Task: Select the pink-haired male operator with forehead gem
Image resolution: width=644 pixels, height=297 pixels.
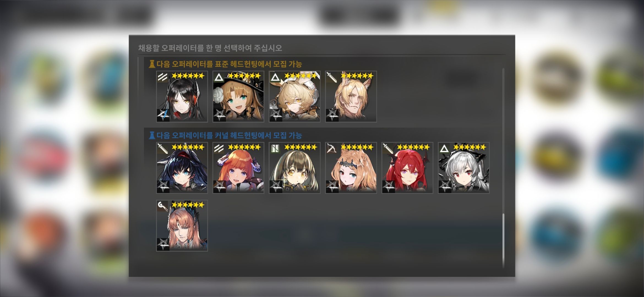Action: click(x=182, y=226)
